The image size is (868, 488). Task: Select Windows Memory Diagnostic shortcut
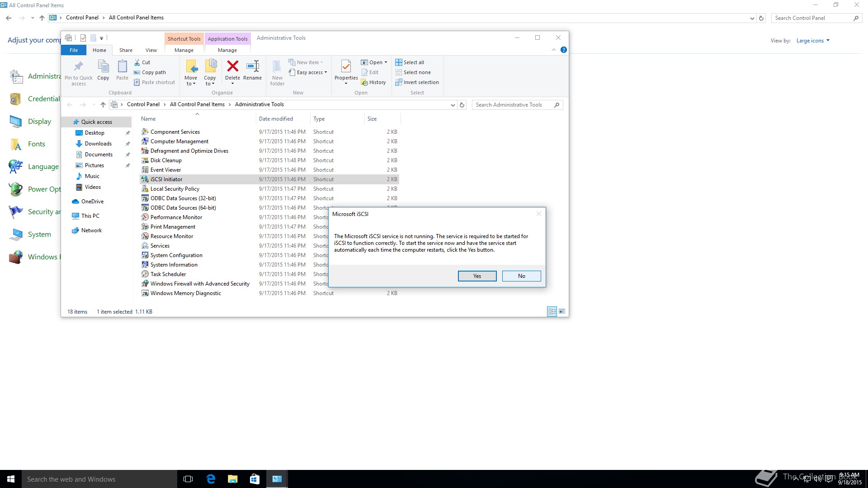click(x=185, y=293)
